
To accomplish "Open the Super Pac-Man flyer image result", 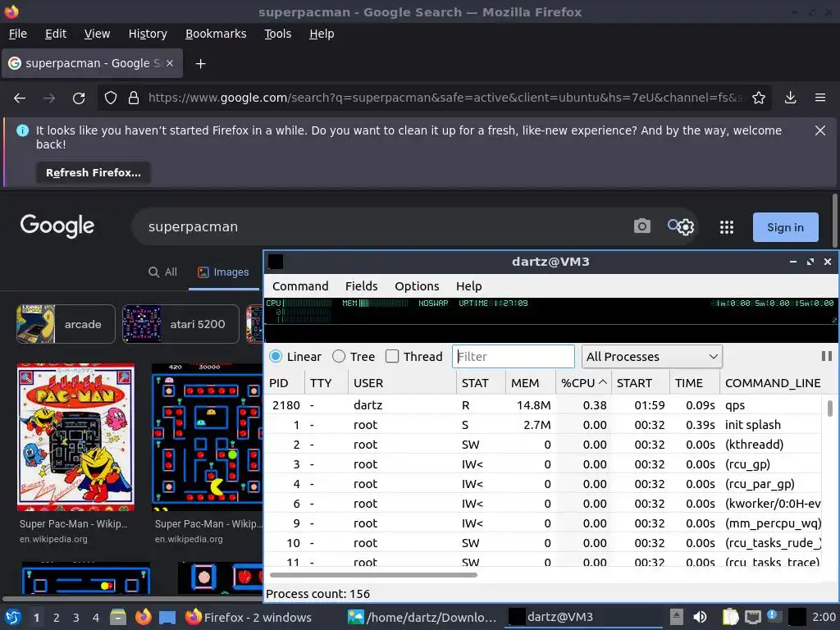I will (x=75, y=437).
